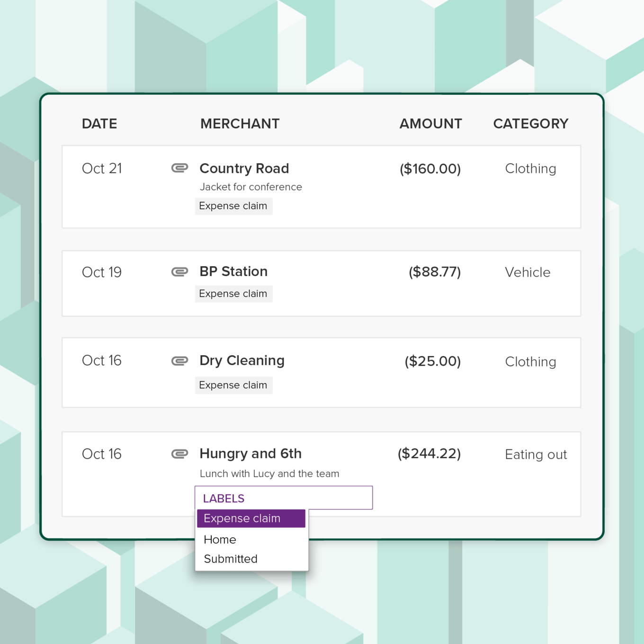This screenshot has height=644, width=644.
Task: Click the paperclip icon on Country Road
Action: tap(180, 168)
